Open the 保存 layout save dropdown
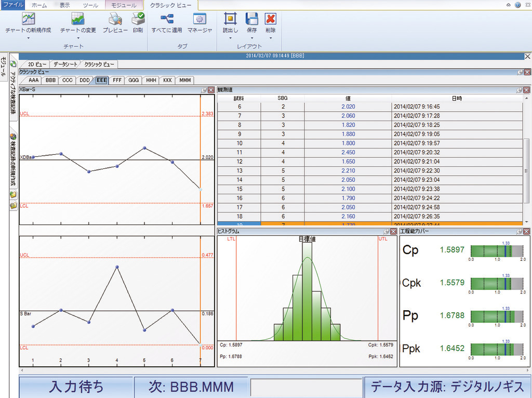The height and width of the screenshot is (398, 532). pos(252,37)
